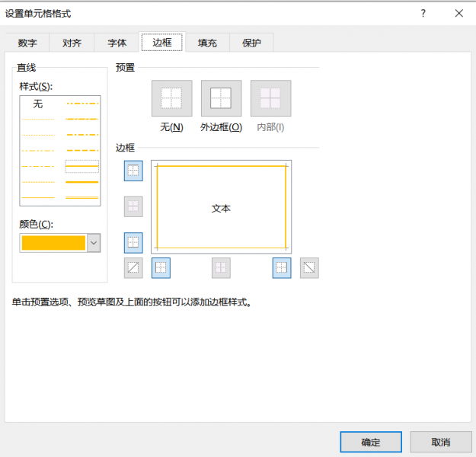This screenshot has width=476, height=457.
Task: Select the medium dashed line style
Action: click(82, 150)
